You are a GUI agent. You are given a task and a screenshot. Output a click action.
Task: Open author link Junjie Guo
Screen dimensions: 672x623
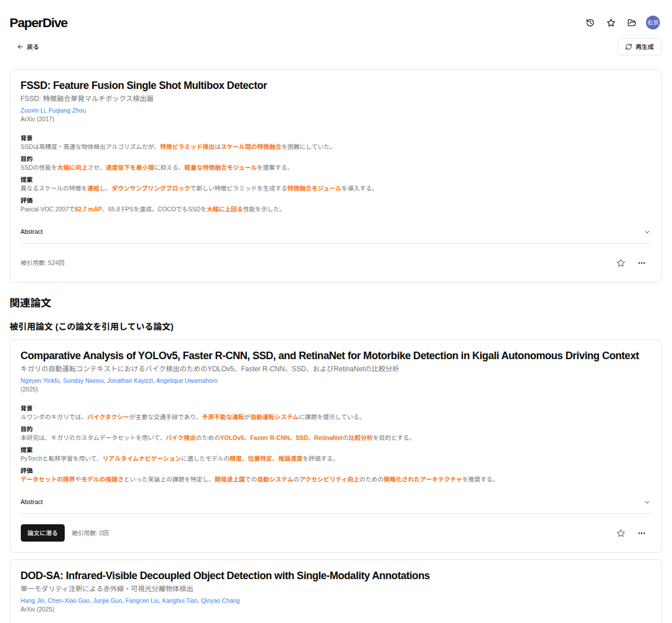click(x=107, y=600)
